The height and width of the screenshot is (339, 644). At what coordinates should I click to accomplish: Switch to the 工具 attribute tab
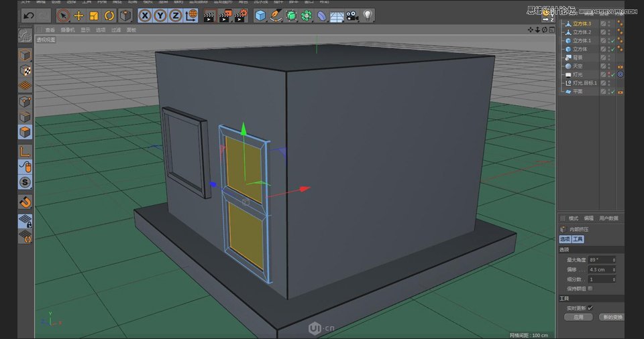[x=578, y=239]
